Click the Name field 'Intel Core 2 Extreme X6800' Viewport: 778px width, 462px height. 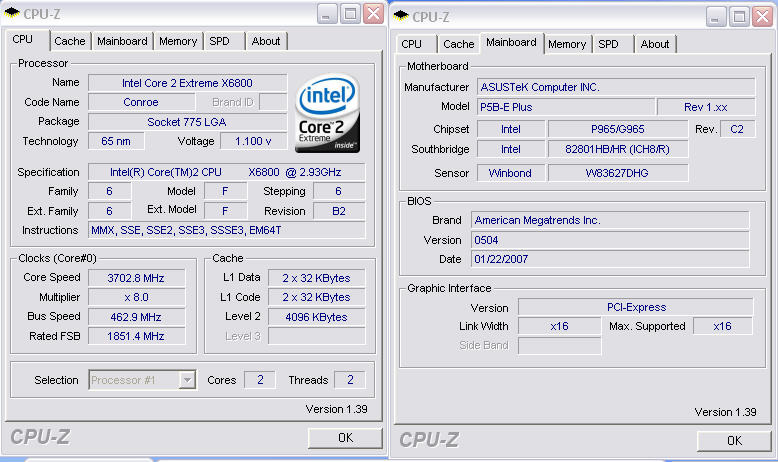coord(188,83)
